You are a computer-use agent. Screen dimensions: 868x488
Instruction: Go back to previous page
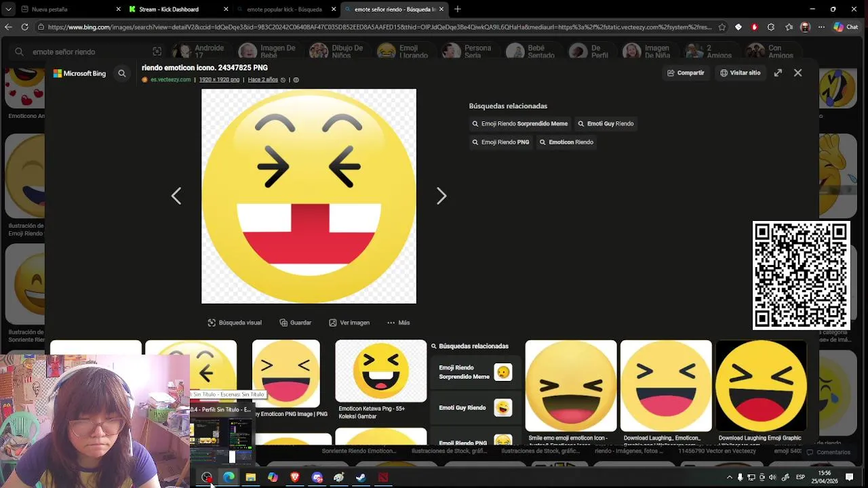[8, 27]
